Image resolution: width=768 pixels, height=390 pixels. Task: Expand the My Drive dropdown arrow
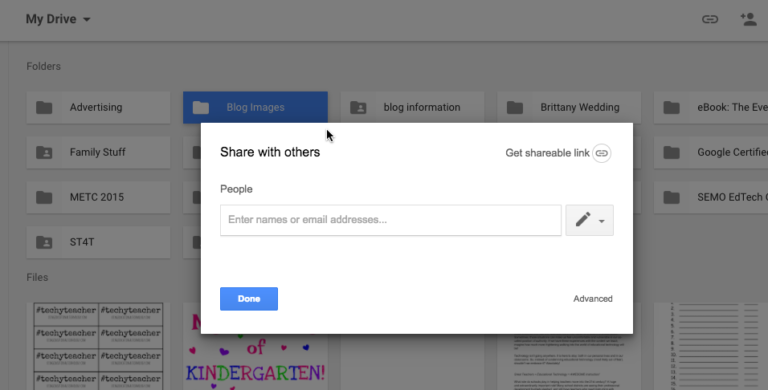pyautogui.click(x=87, y=20)
